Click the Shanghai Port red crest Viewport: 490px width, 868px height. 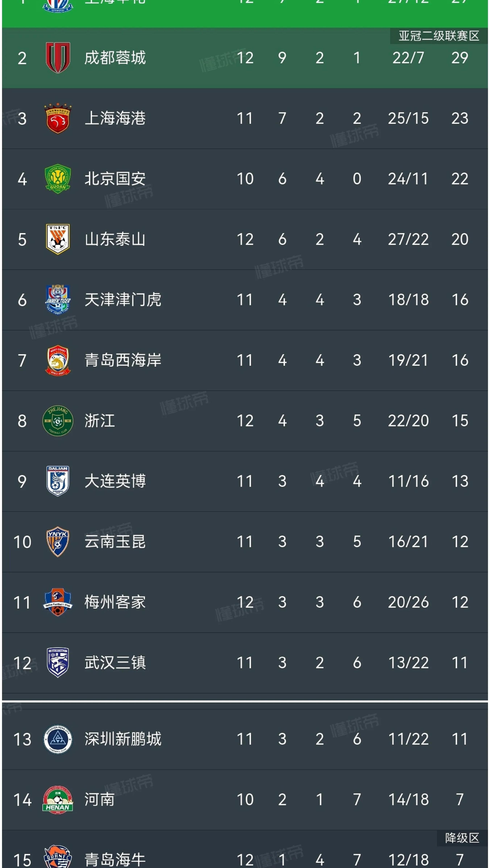(58, 118)
